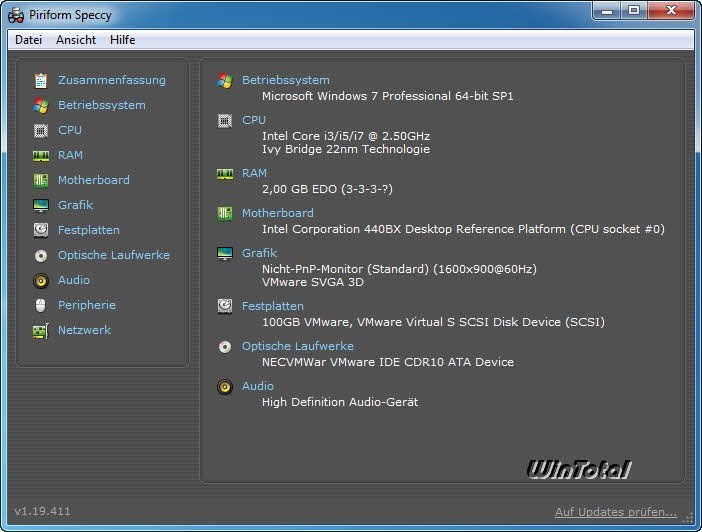Click 'VMware SVGA 3D' text
This screenshot has height=532, width=702.
312,282
